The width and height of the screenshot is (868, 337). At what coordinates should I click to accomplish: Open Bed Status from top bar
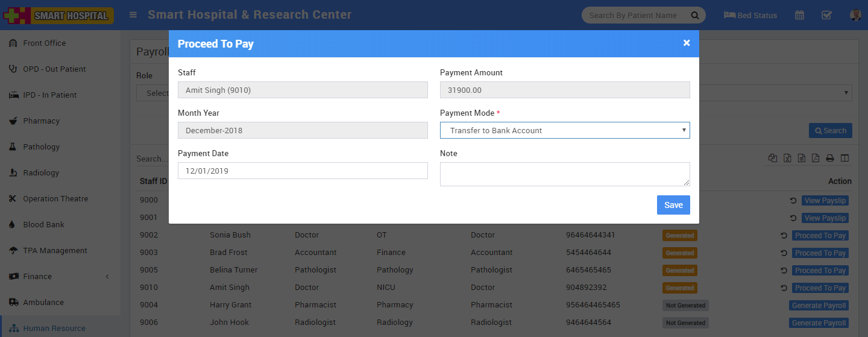750,15
